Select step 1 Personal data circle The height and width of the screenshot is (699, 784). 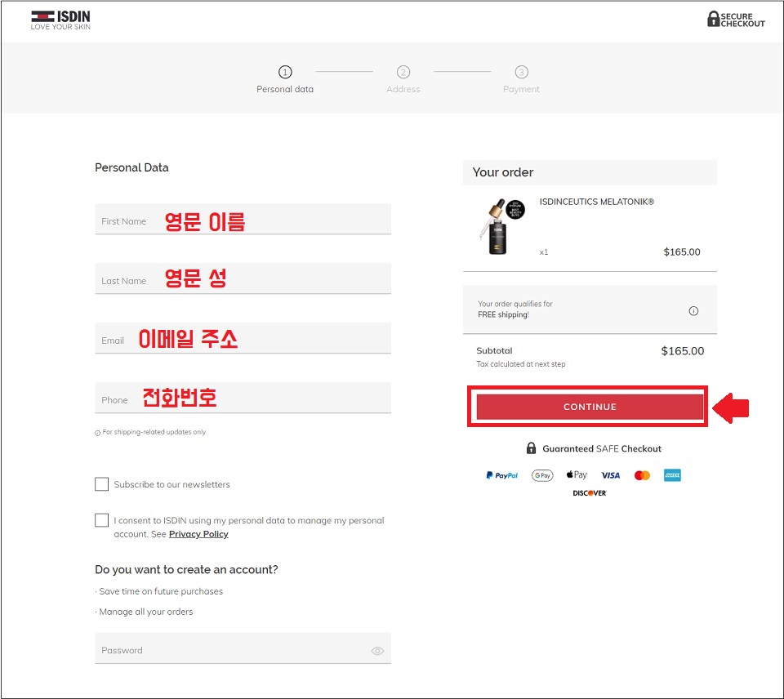pyautogui.click(x=285, y=72)
